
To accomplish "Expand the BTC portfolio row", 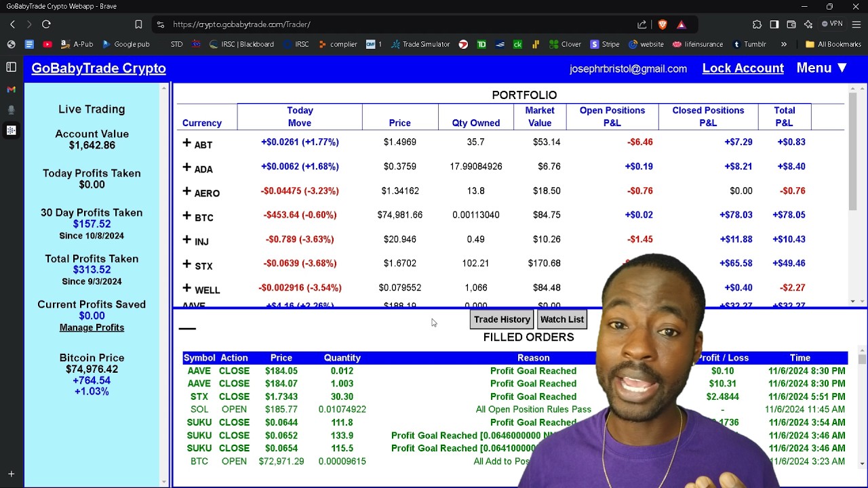I will pos(187,216).
